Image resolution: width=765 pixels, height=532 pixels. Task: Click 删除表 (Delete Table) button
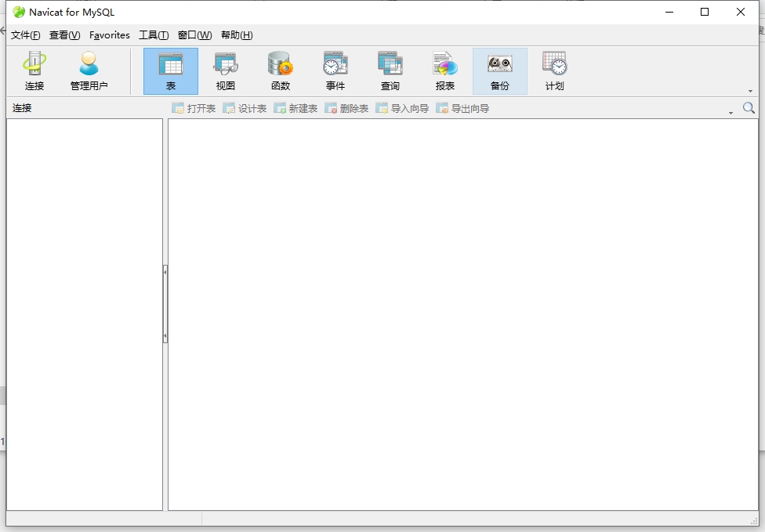click(346, 108)
